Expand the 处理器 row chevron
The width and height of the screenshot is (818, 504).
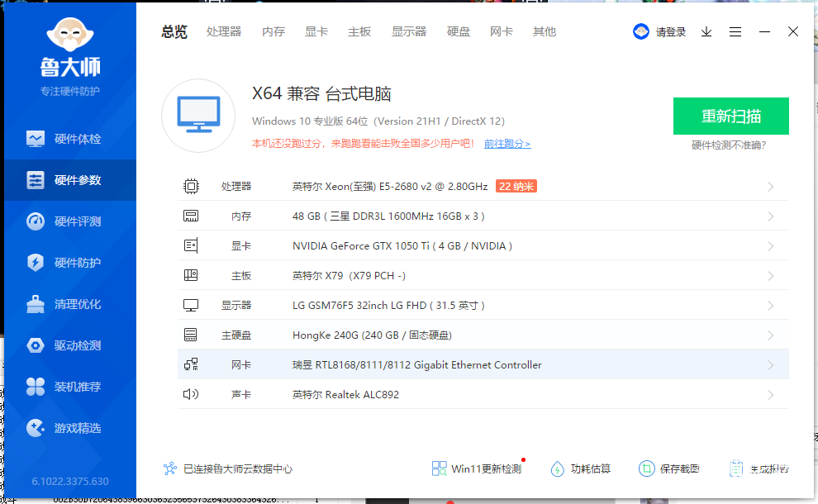tap(770, 187)
